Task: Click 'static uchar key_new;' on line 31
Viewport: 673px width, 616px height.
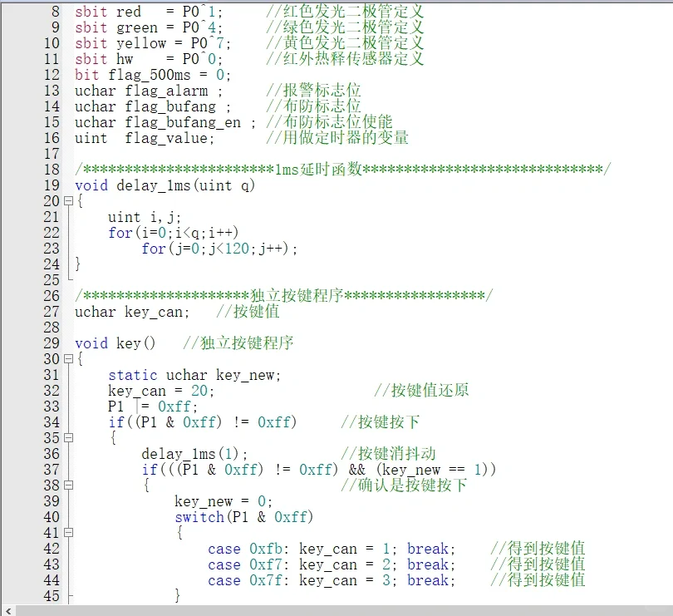Action: point(194,375)
